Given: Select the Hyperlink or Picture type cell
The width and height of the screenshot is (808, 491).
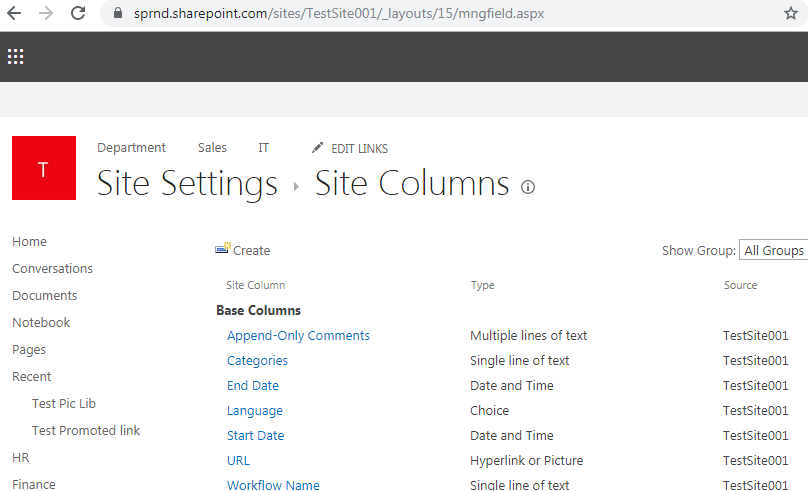Looking at the screenshot, I should pos(526,461).
